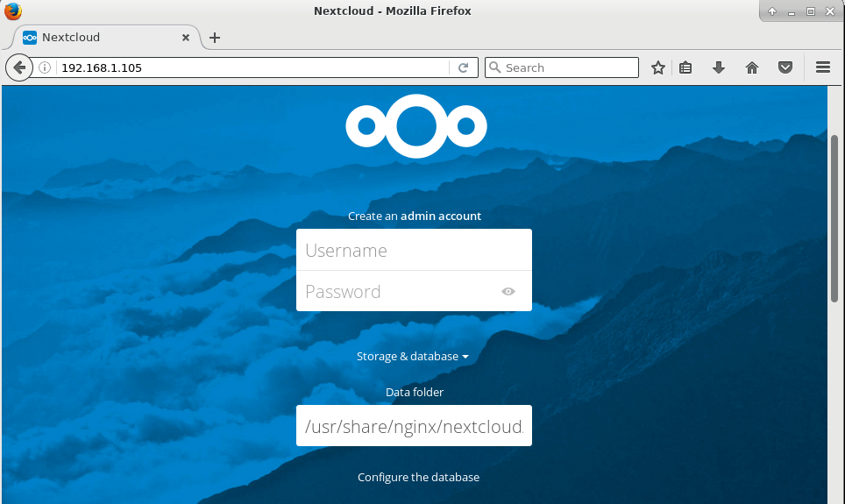Screen dimensions: 845x504
Task: Open the downloads arrow icon
Action: coord(719,67)
